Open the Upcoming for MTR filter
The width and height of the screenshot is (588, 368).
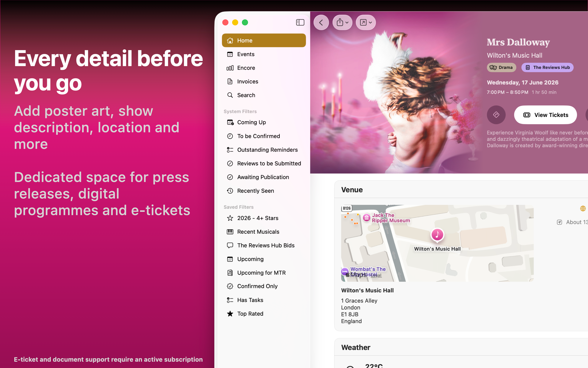pyautogui.click(x=264, y=273)
